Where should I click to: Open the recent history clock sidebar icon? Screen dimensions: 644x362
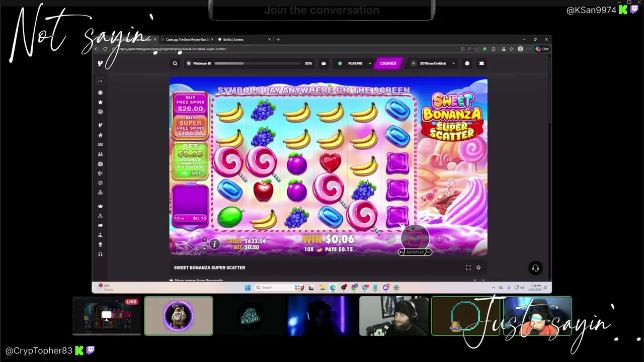(x=100, y=112)
